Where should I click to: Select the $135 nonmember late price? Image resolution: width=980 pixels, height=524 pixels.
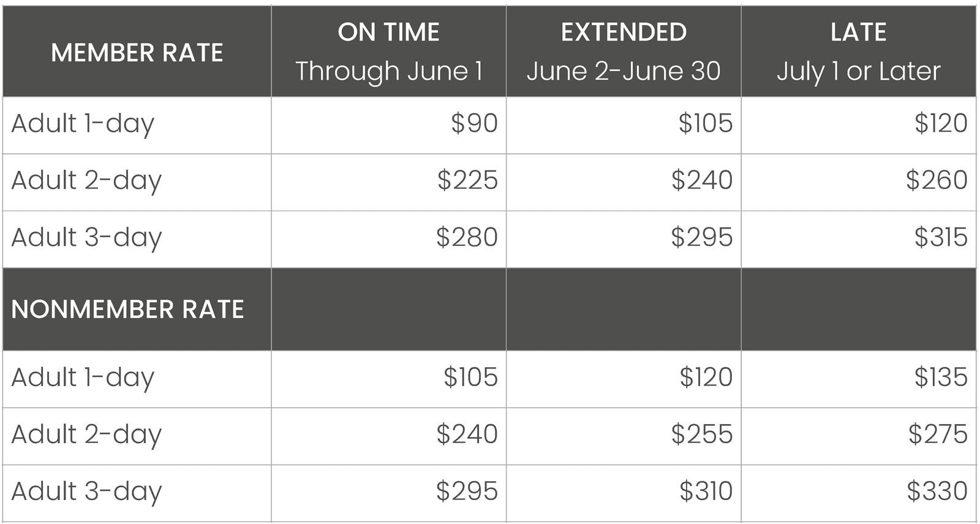coord(941,377)
